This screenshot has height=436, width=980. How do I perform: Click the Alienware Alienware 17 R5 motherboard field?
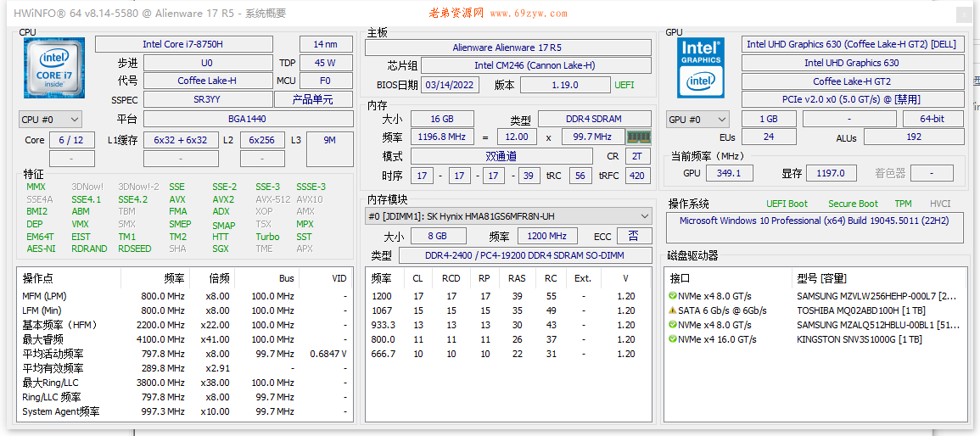pyautogui.click(x=507, y=48)
